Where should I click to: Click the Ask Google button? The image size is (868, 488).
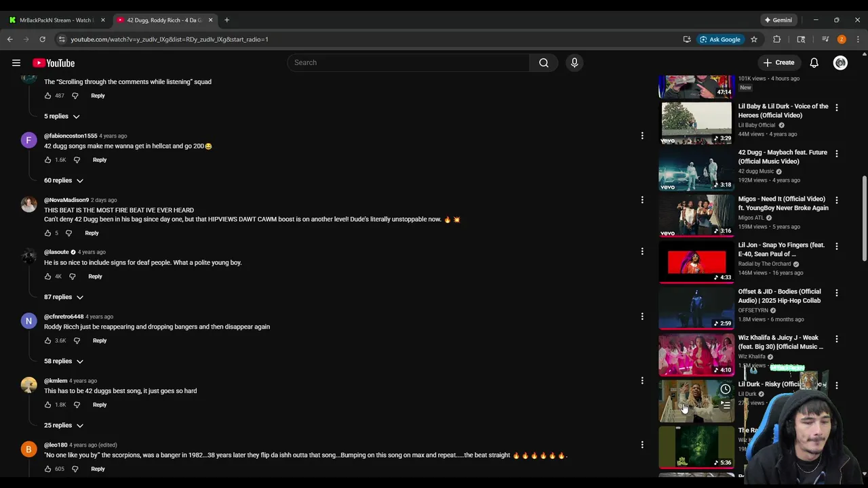pos(720,39)
